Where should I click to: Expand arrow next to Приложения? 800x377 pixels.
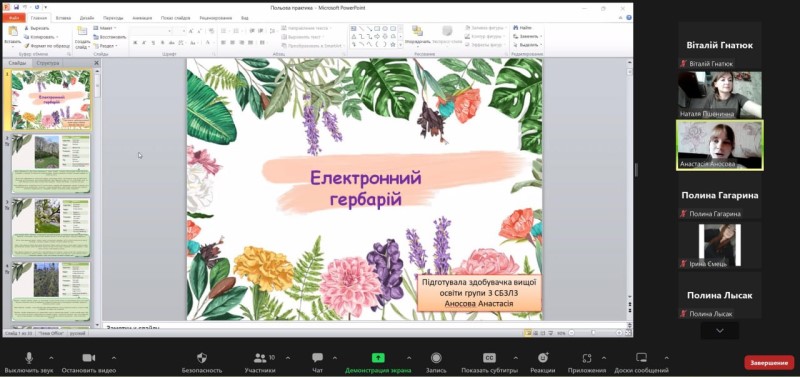604,358
